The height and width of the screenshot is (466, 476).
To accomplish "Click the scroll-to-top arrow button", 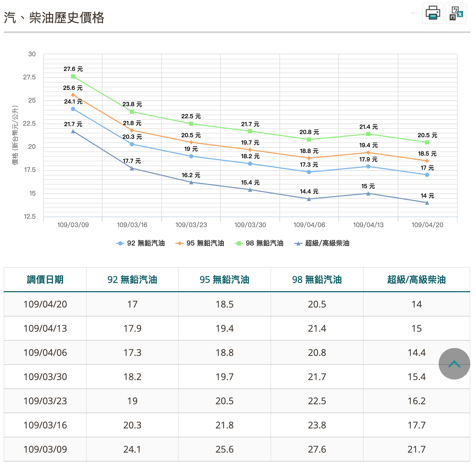I will pyautogui.click(x=454, y=364).
